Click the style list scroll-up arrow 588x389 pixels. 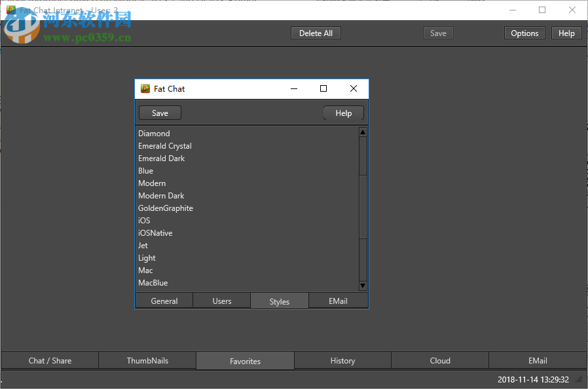[x=363, y=132]
